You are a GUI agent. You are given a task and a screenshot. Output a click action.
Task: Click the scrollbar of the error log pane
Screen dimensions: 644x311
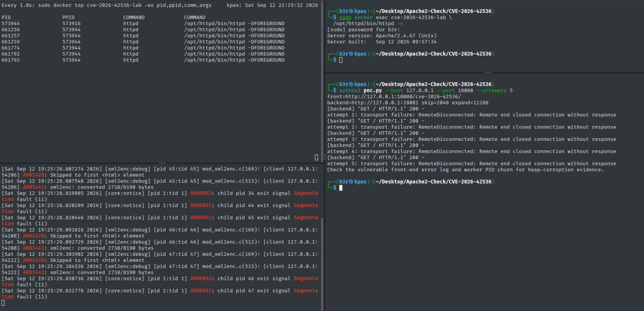point(322,264)
